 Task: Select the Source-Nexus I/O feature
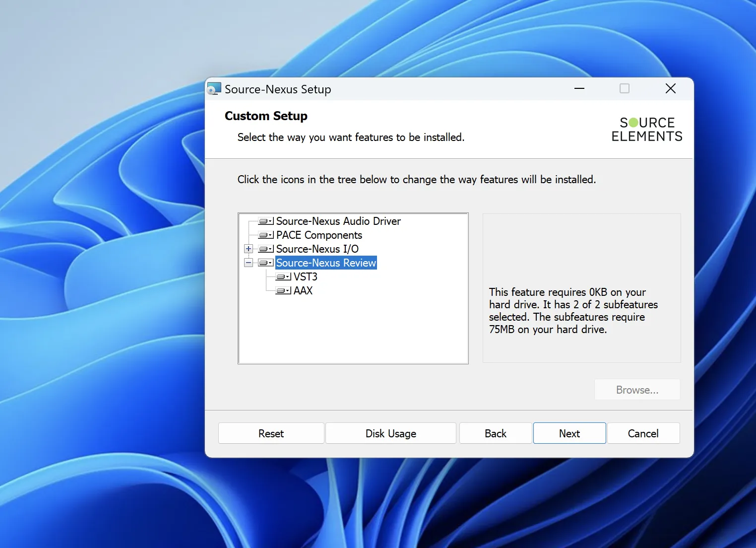[x=317, y=249]
